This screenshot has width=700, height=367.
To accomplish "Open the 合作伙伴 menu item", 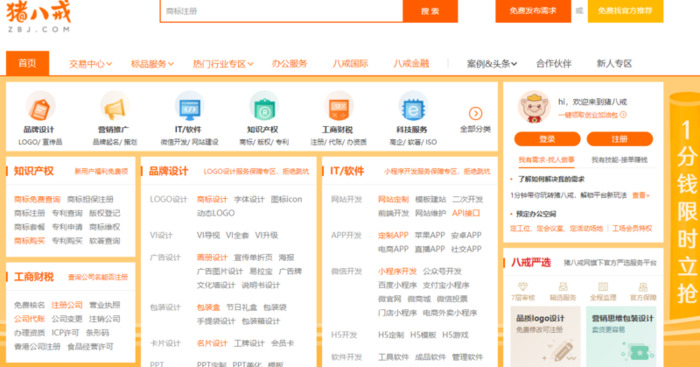I will click(x=554, y=64).
